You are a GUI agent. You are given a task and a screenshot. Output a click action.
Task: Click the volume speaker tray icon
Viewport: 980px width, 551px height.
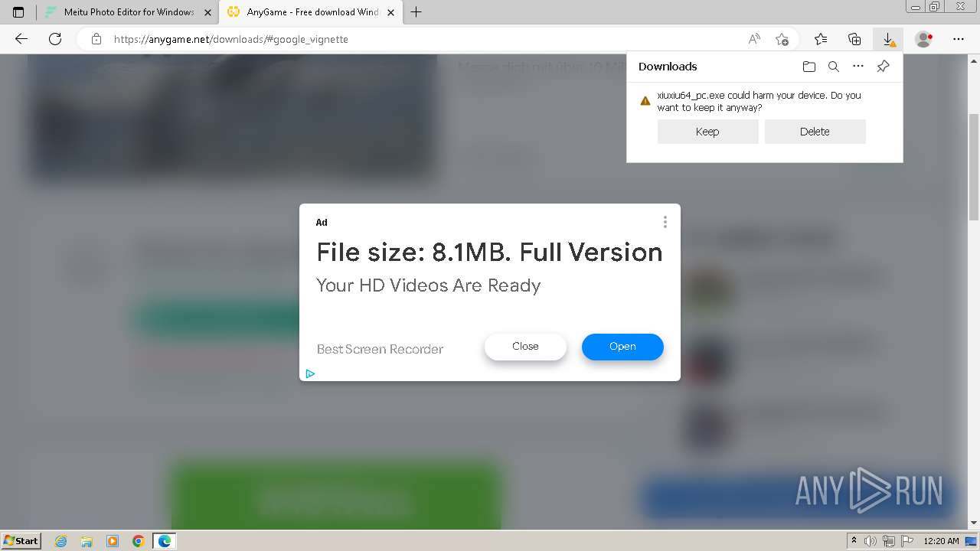[871, 541]
